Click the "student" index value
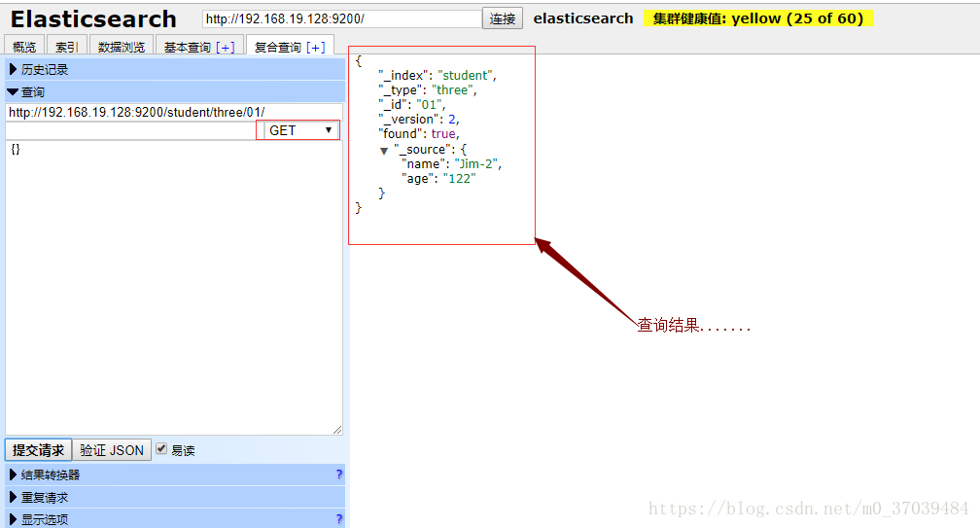Image resolution: width=980 pixels, height=528 pixels. 465,76
